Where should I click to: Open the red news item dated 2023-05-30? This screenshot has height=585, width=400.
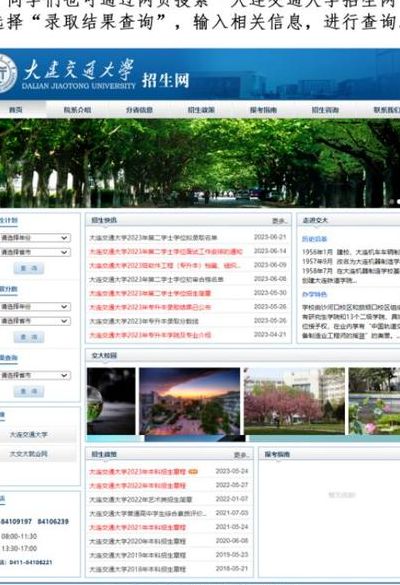[150, 293]
